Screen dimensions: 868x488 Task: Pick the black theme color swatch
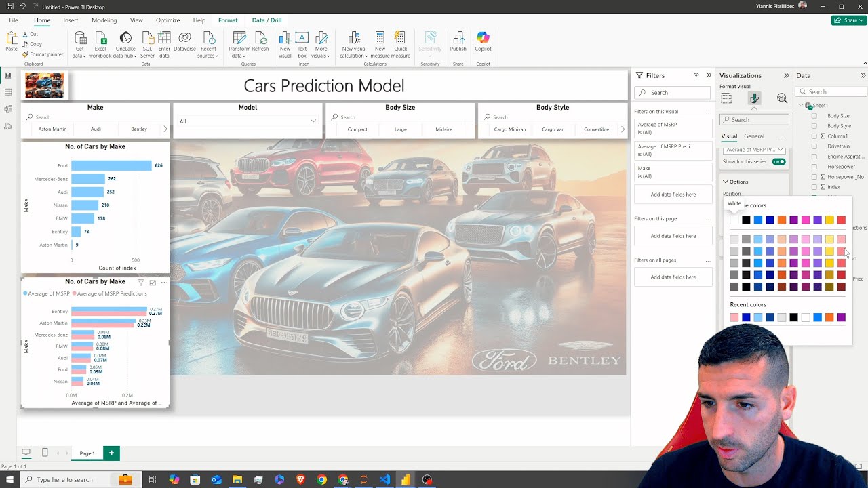pyautogui.click(x=746, y=220)
